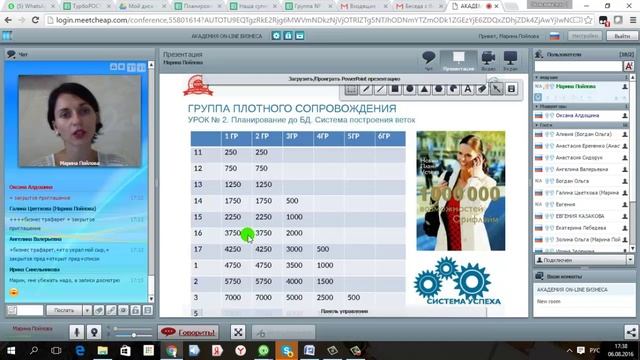Click the rightmost blue icon in header center
The image size is (640, 360).
coord(300,36)
